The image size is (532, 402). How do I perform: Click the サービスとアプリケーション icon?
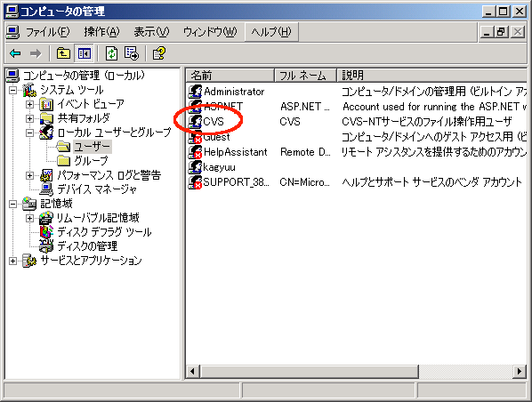point(29,261)
